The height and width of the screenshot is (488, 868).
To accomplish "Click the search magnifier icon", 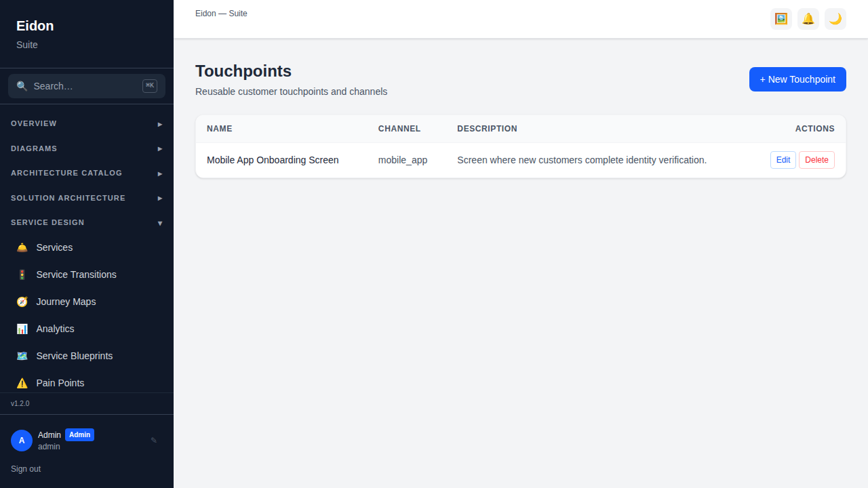I will pos(22,86).
